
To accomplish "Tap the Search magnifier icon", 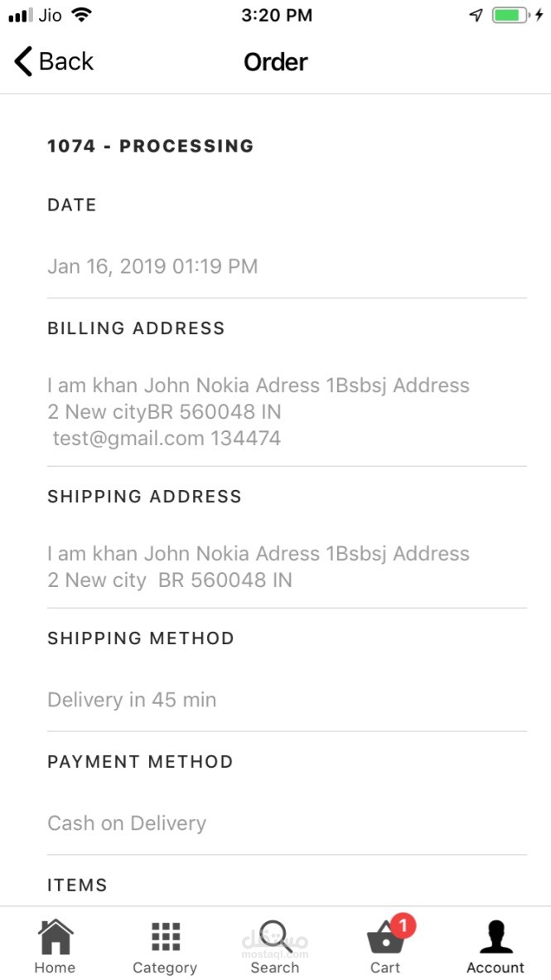I will pos(274,937).
